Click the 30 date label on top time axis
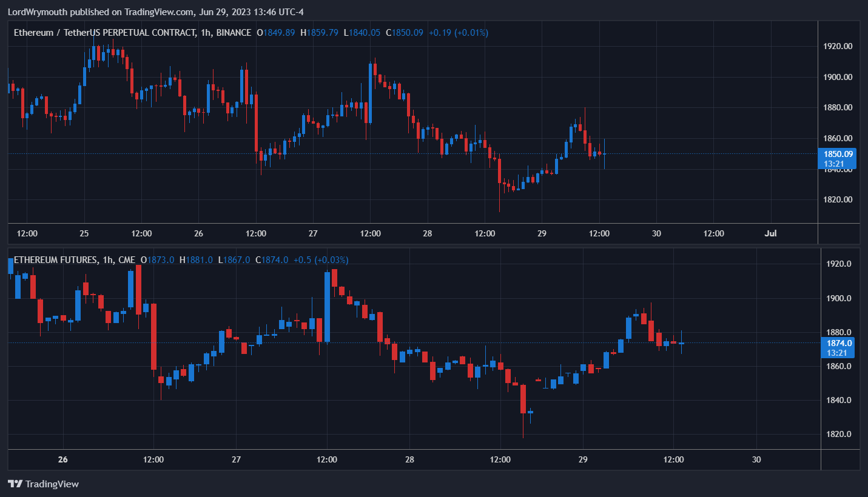 (656, 233)
